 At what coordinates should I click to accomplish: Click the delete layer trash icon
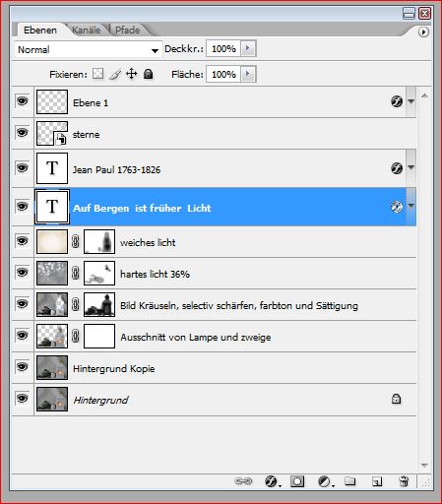click(x=404, y=481)
